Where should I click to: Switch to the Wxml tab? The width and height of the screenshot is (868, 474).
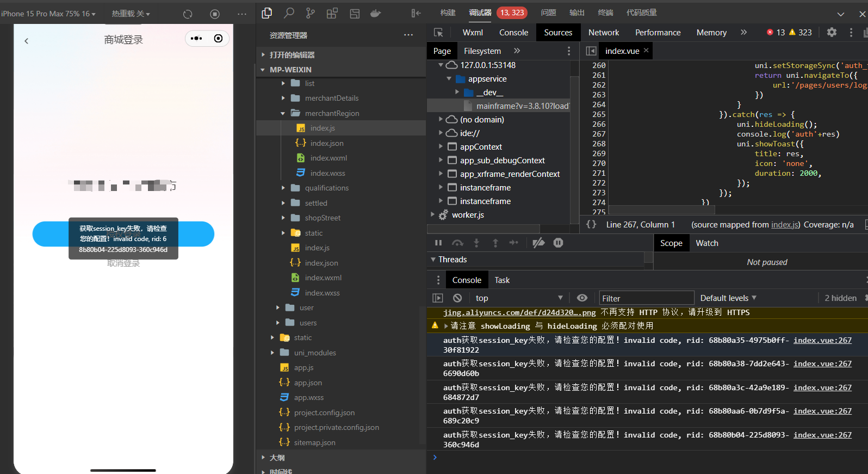pos(473,33)
